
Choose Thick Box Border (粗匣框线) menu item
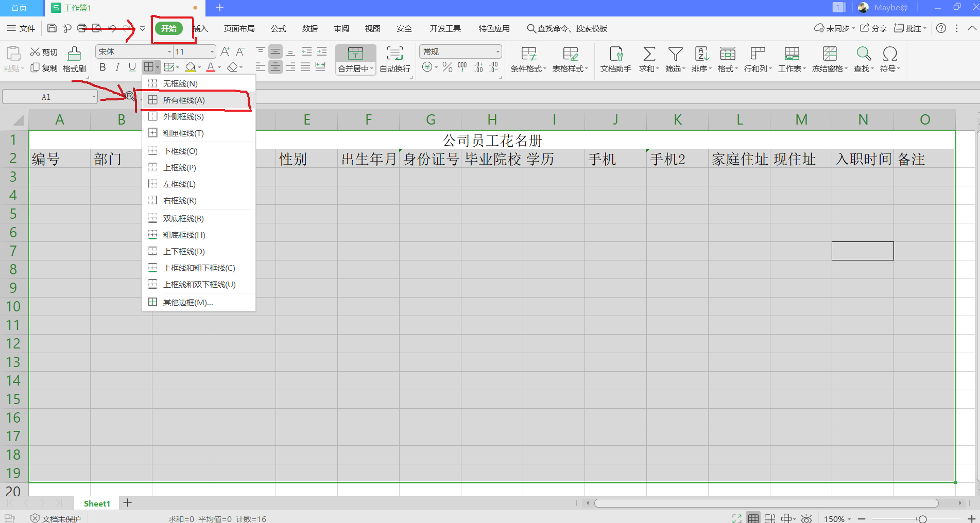point(199,133)
